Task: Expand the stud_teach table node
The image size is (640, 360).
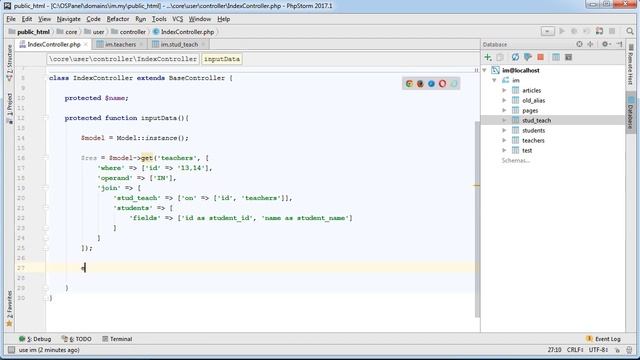Action: pyautogui.click(x=504, y=120)
